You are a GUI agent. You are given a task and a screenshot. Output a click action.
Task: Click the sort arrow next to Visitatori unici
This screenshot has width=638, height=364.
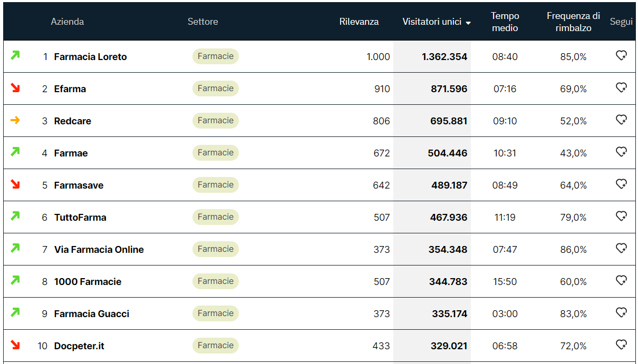click(468, 23)
